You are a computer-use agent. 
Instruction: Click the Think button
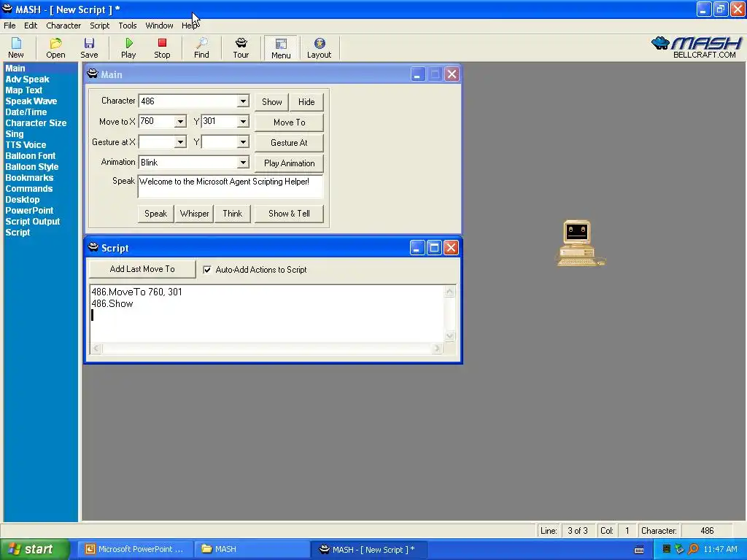[233, 214]
